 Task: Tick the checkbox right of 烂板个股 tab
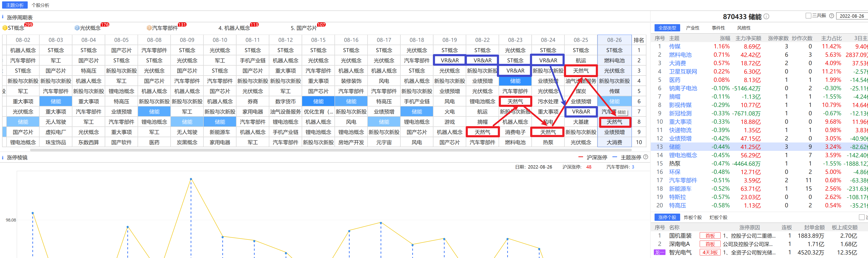coord(861,217)
